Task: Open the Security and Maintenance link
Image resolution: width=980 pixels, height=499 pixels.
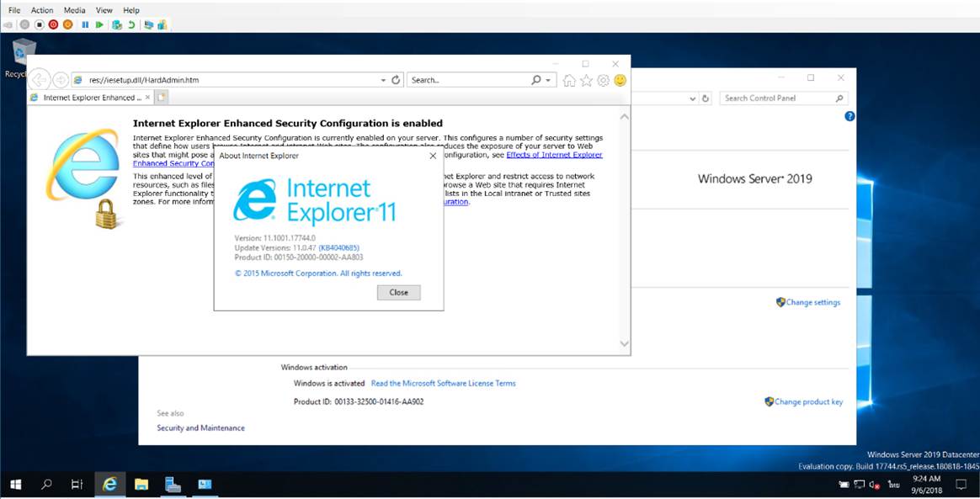Action: coord(200,427)
